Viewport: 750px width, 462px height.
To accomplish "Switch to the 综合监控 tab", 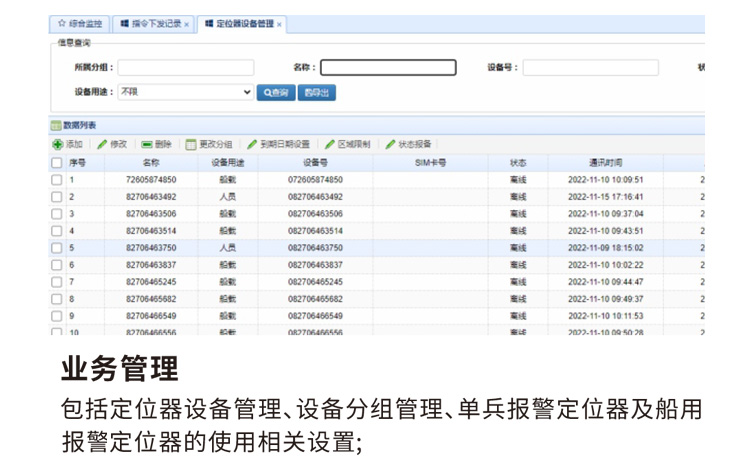I will pos(80,23).
